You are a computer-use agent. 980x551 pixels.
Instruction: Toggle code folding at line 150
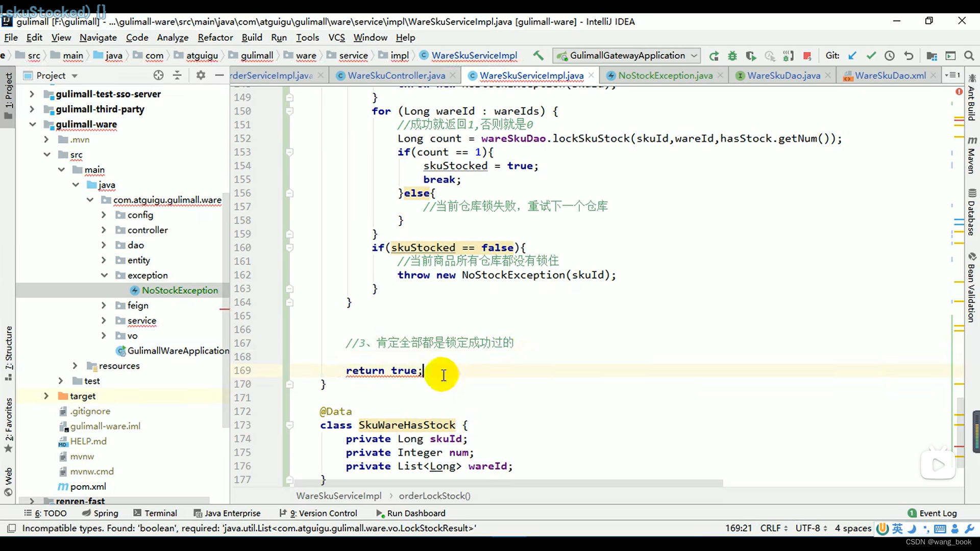tap(289, 111)
